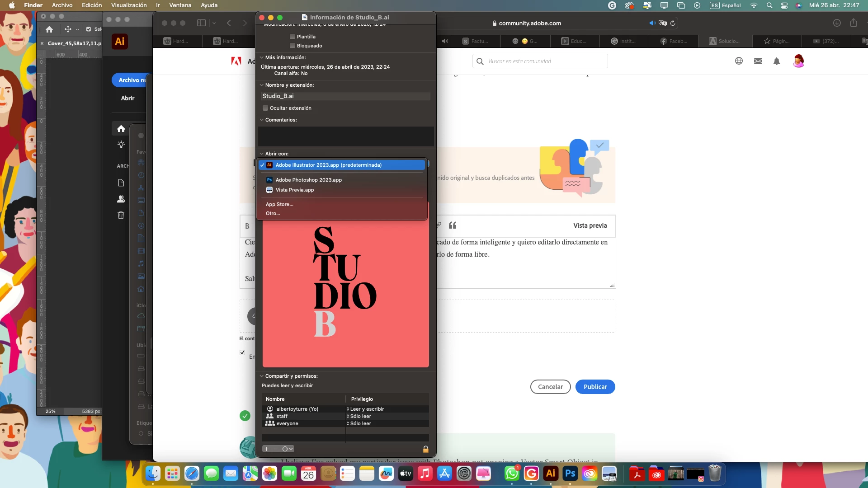The image size is (868, 488).
Task: Enable the Plantilla checkbox
Action: point(292,37)
